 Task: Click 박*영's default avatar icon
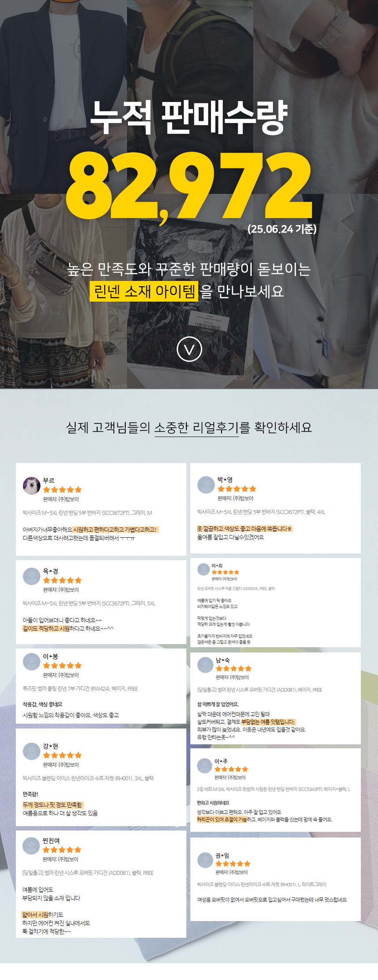coord(206,485)
